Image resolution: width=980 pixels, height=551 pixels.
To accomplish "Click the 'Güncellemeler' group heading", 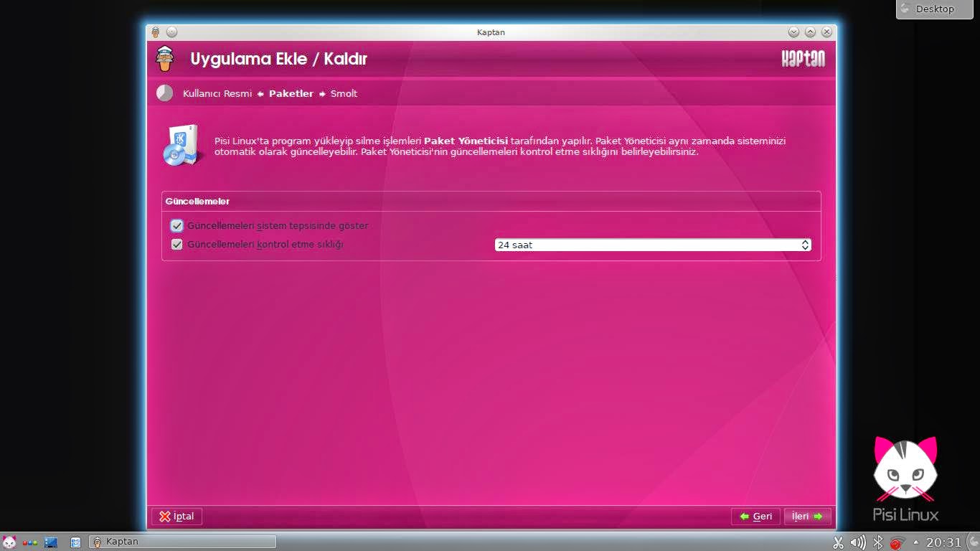I will coord(197,202).
